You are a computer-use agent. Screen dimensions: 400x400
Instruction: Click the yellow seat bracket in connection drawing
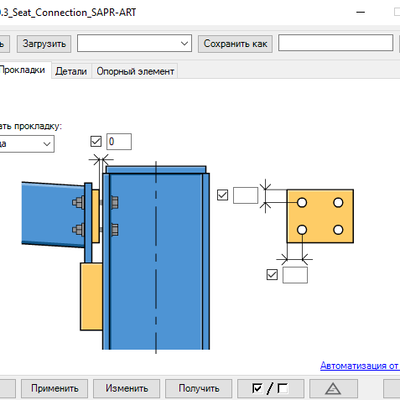[x=91, y=296]
